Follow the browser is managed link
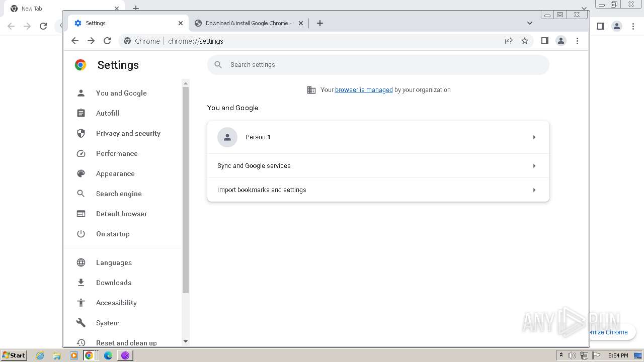Image resolution: width=644 pixels, height=362 pixels. [364, 90]
